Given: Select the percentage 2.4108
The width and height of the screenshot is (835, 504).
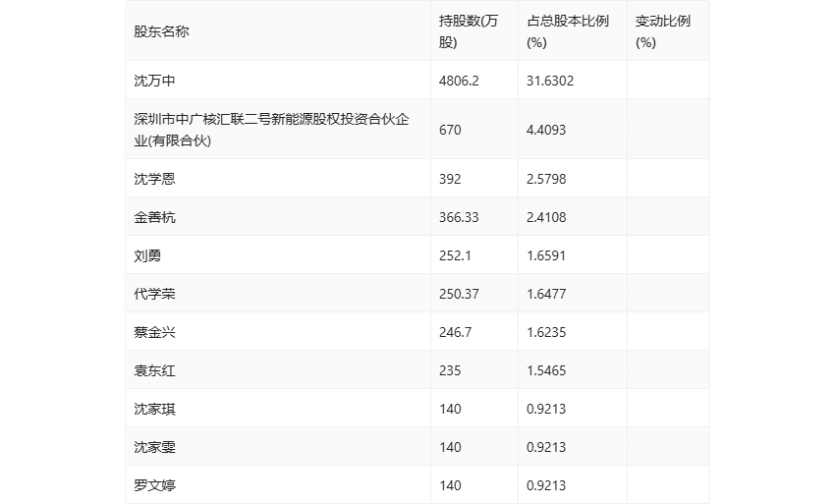Looking at the screenshot, I should (546, 217).
